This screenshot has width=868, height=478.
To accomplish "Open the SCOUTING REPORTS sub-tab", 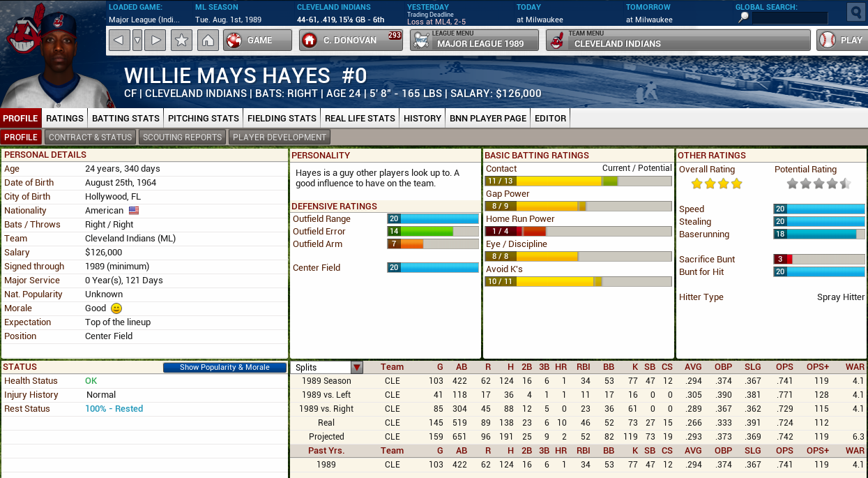I will 183,137.
